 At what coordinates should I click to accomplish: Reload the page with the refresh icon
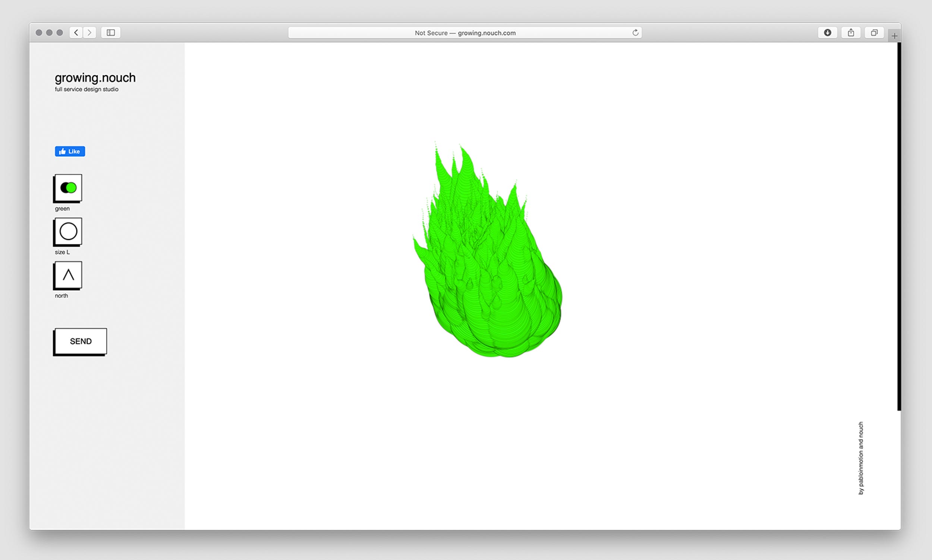coord(635,32)
